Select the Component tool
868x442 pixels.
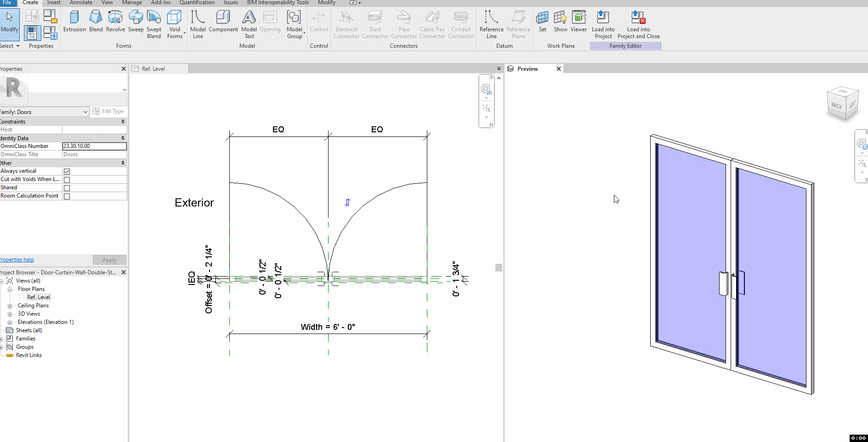coord(223,22)
